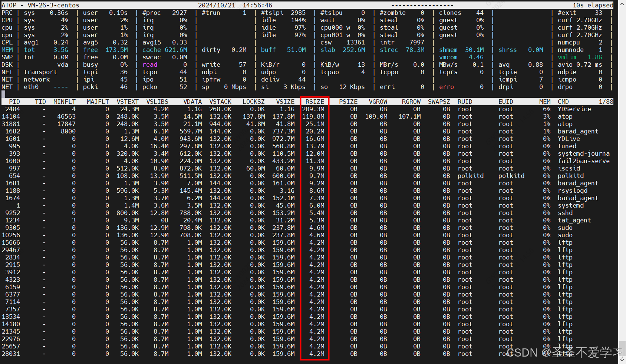Click PID 2484 in process list
Viewport: 626px width, 364px height.
(x=13, y=109)
